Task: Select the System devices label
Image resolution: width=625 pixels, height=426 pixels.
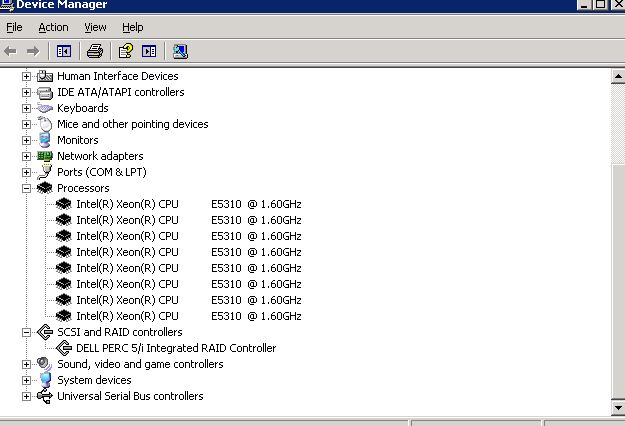Action: point(94,380)
